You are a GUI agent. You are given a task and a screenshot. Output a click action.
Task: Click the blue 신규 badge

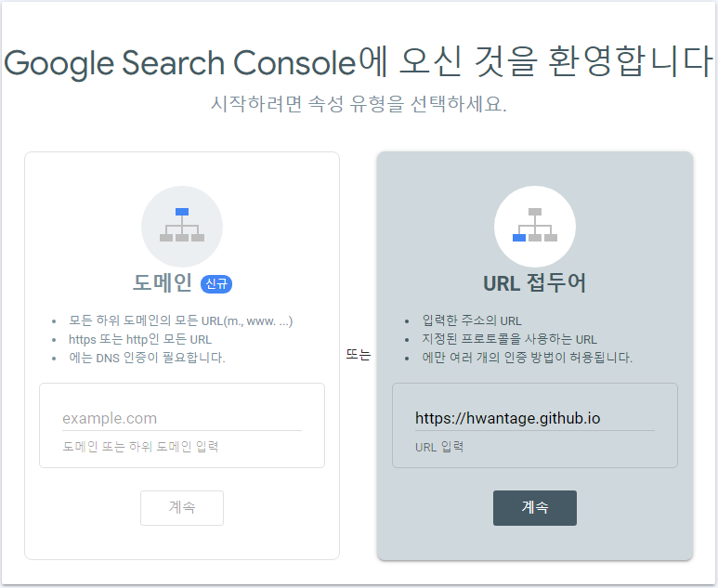pos(215,282)
